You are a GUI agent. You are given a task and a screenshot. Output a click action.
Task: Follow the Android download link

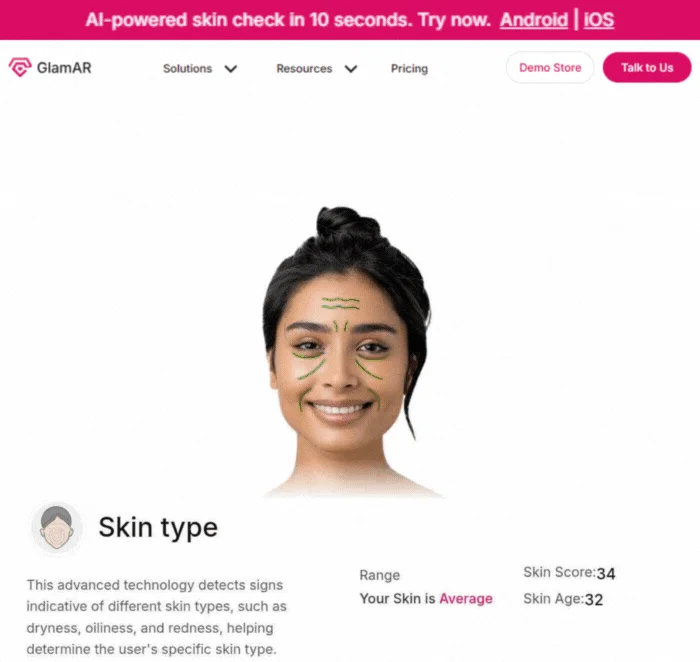[x=533, y=20]
